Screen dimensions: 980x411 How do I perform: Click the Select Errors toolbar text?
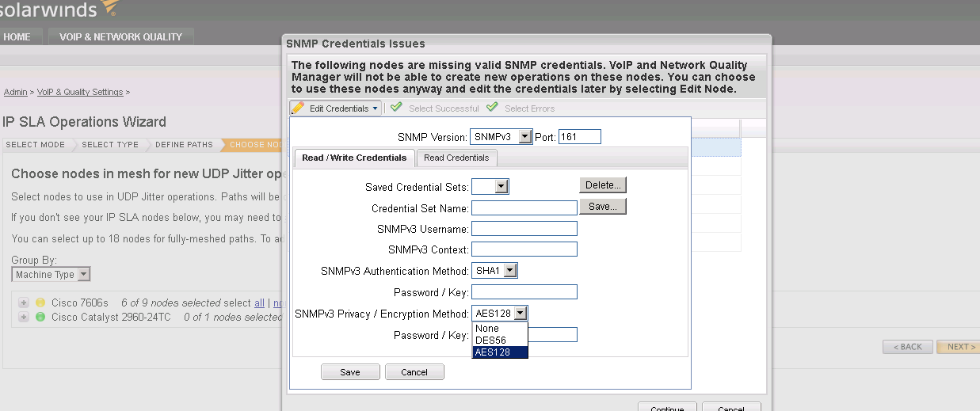530,108
